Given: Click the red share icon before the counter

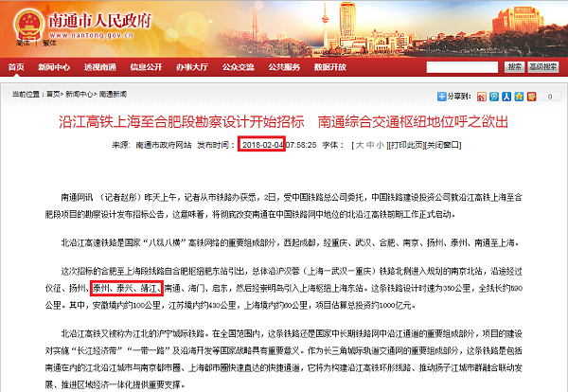Looking at the screenshot, I should (531, 97).
